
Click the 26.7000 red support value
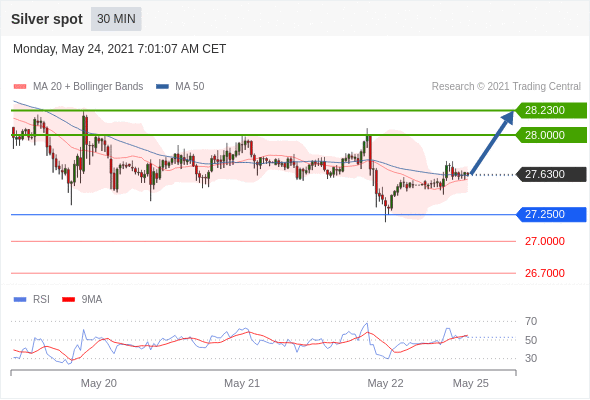pos(545,273)
